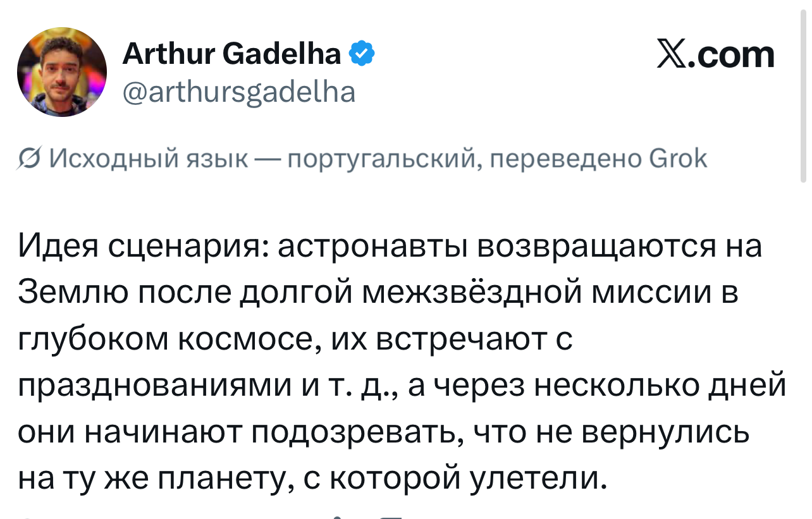Visit the @arthursgadelha handle link
812x519 pixels.
pos(238,92)
